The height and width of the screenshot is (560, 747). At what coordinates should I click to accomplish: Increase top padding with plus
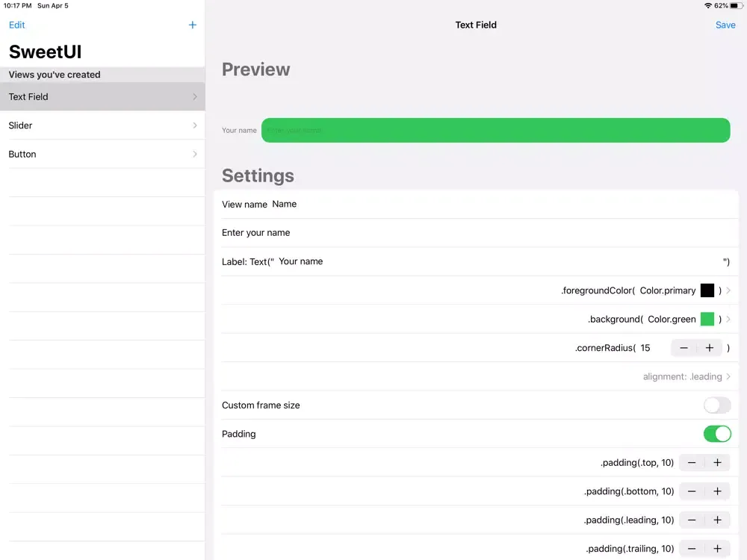pos(717,463)
